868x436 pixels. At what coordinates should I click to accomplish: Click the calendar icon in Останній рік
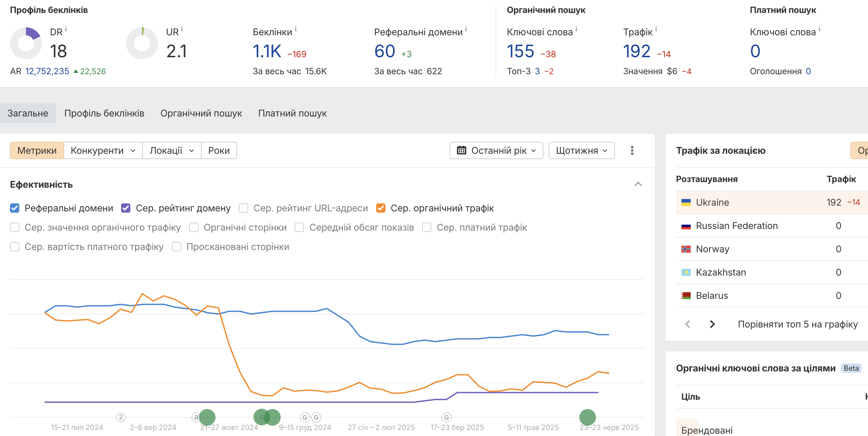click(461, 150)
